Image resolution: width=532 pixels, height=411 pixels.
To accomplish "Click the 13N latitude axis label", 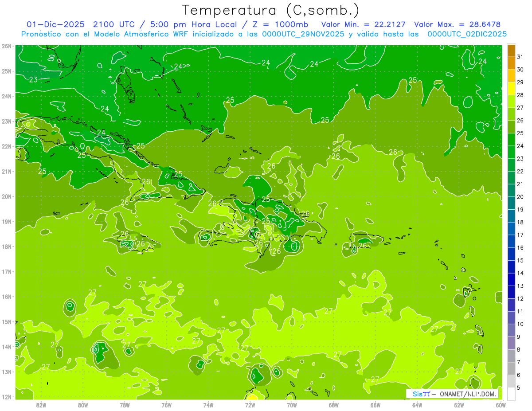I will tap(7, 372).
